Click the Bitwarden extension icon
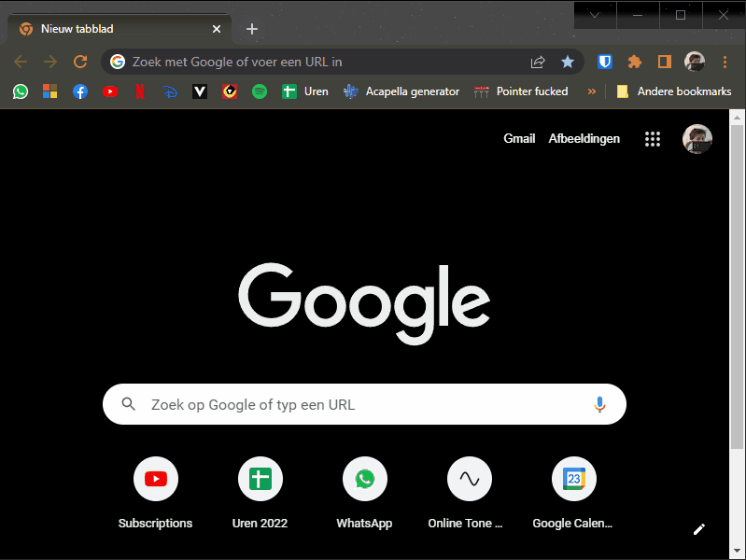This screenshot has width=746, height=560. coord(605,62)
